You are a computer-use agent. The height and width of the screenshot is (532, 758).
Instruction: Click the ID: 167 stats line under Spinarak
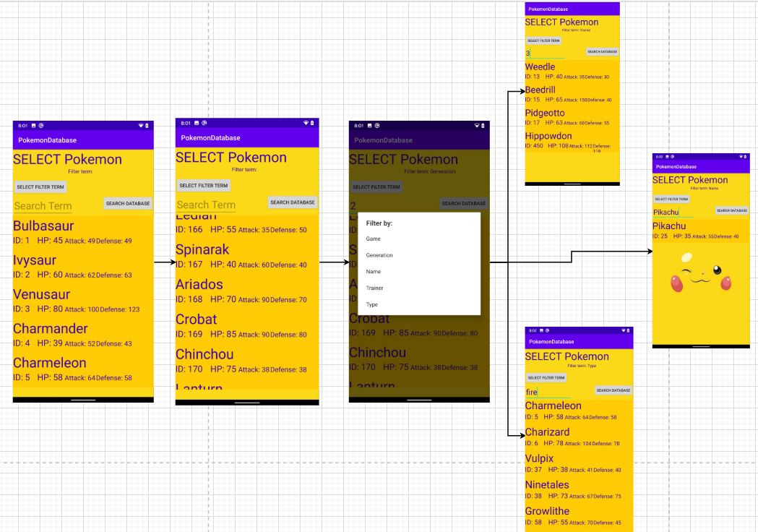(241, 265)
